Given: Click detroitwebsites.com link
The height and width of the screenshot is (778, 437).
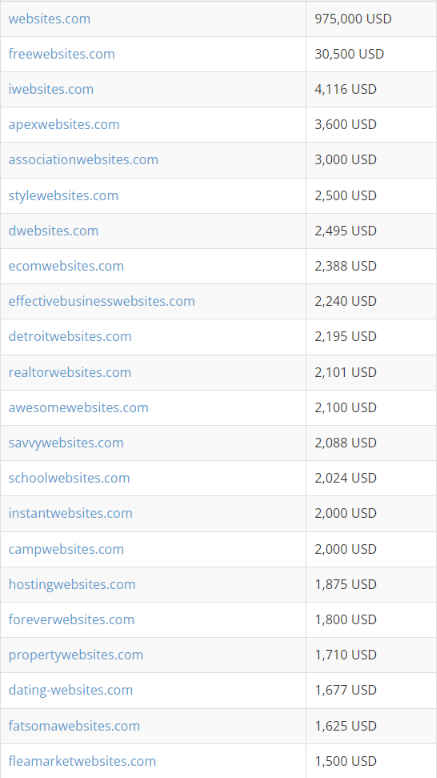Looking at the screenshot, I should pos(70,336).
